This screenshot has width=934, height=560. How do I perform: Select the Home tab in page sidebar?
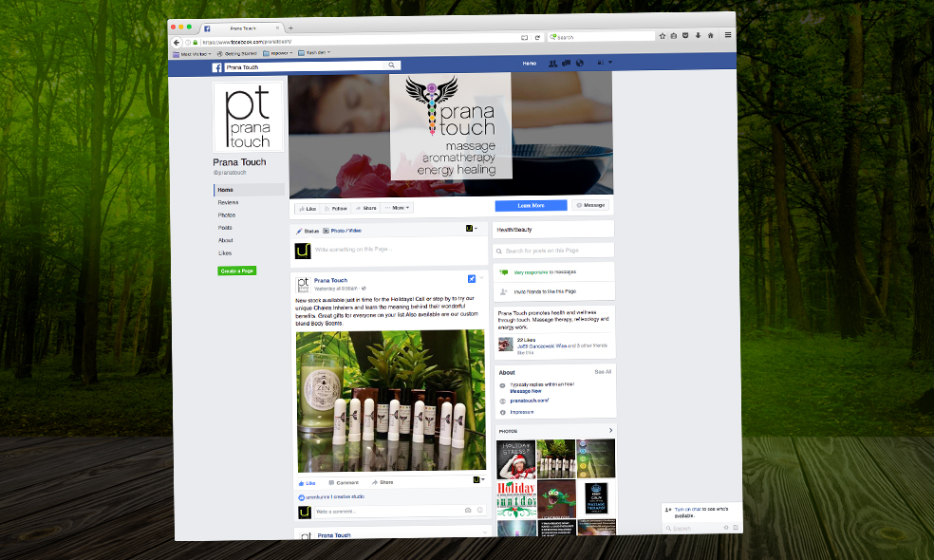tap(249, 190)
